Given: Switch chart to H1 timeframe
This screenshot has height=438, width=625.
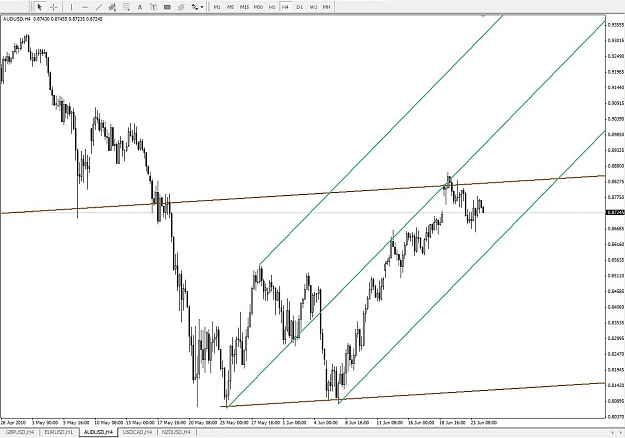Looking at the screenshot, I should [272, 7].
